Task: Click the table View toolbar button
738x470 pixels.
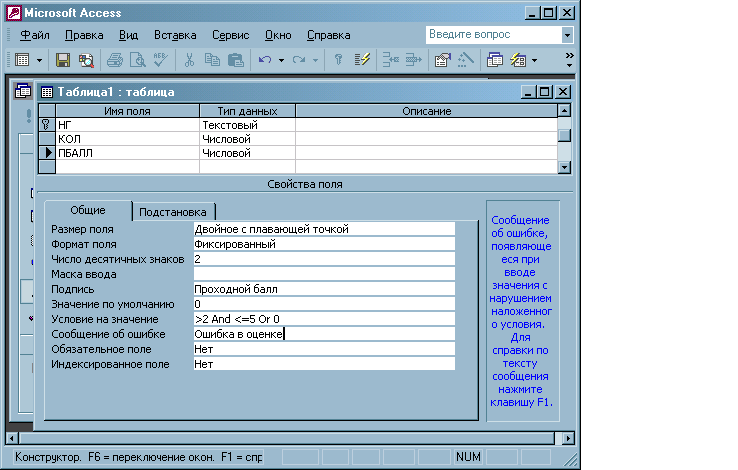Action: [x=23, y=60]
